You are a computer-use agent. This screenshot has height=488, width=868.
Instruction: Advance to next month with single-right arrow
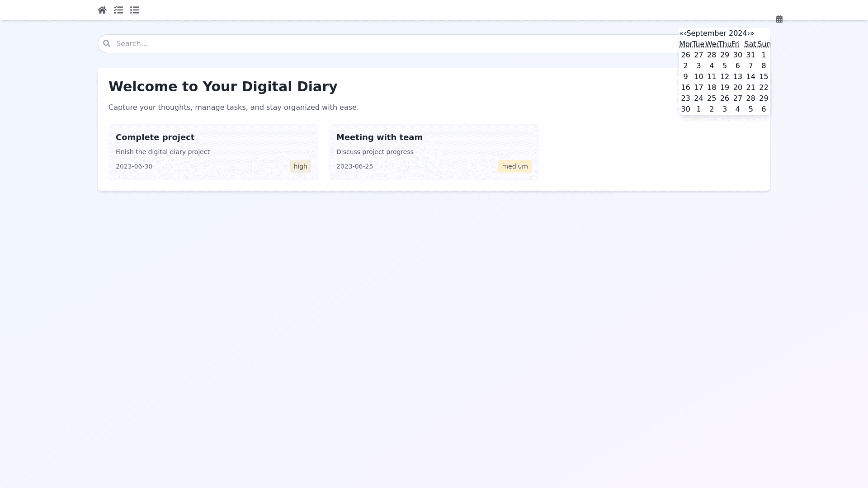[748, 33]
